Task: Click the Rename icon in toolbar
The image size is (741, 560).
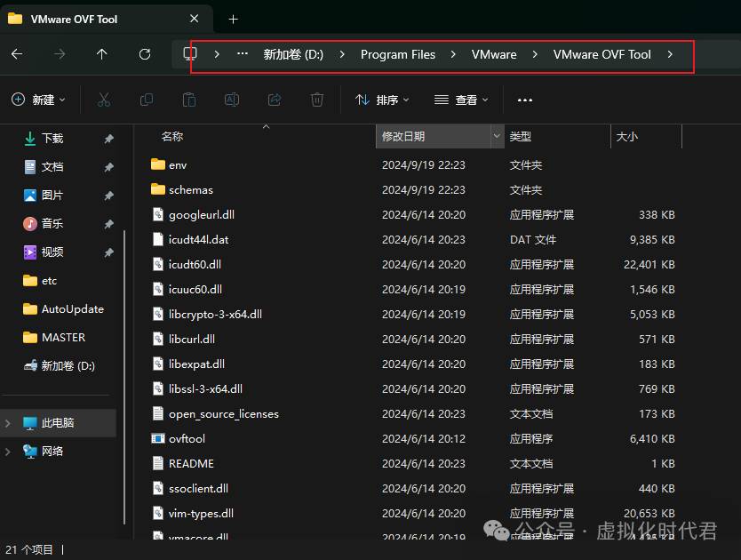Action: tap(232, 100)
